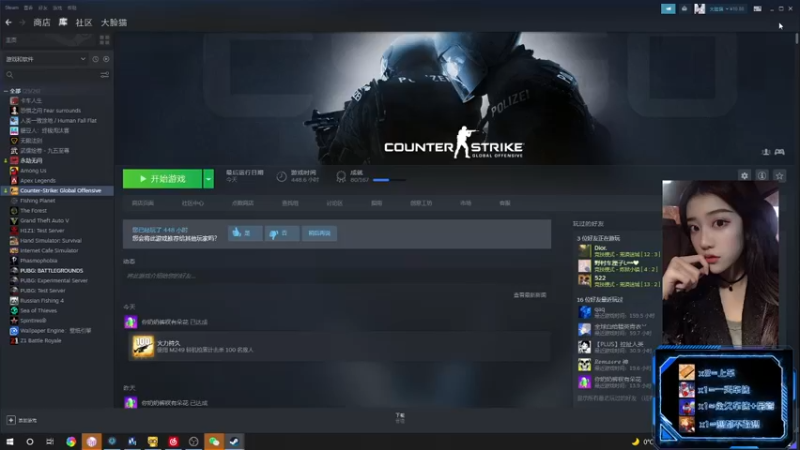Open the 商店 store section
This screenshot has width=800, height=450.
tap(42, 22)
